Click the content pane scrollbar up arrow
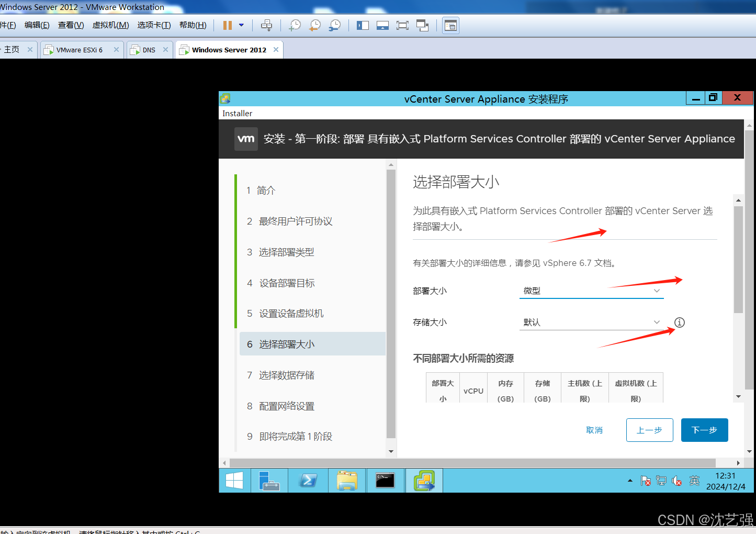Viewport: 756px width, 534px height. [x=738, y=200]
